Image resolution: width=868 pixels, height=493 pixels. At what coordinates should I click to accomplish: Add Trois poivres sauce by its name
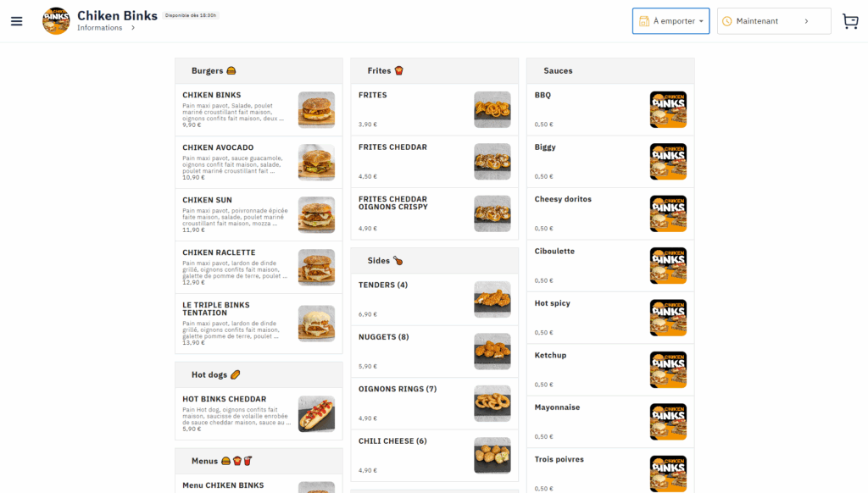click(559, 459)
